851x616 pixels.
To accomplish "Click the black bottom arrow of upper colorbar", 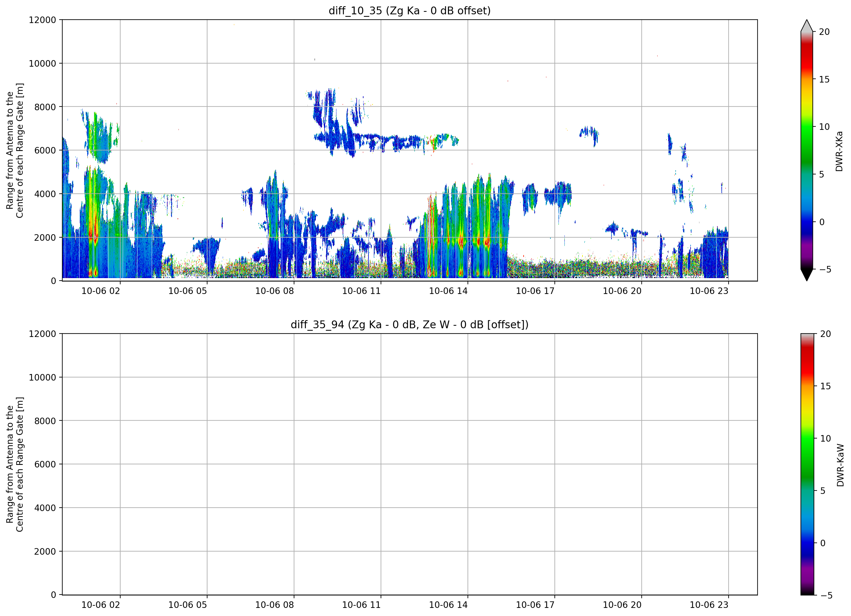I will click(x=807, y=275).
